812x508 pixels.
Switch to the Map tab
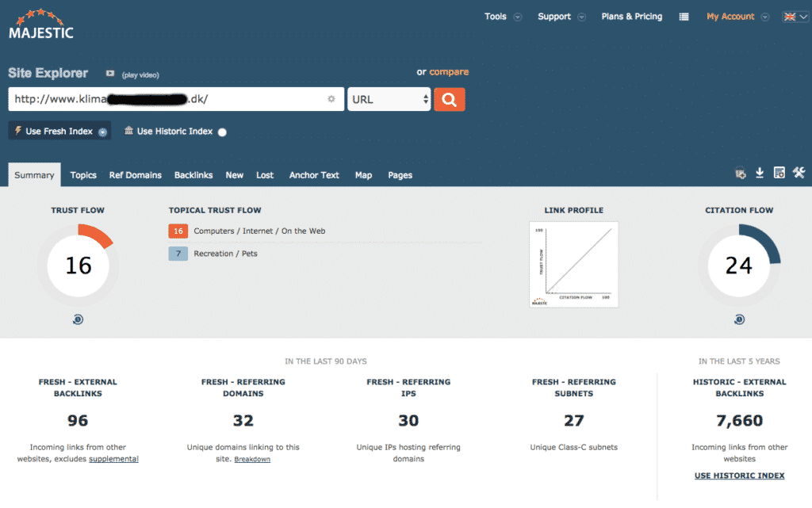(x=363, y=175)
